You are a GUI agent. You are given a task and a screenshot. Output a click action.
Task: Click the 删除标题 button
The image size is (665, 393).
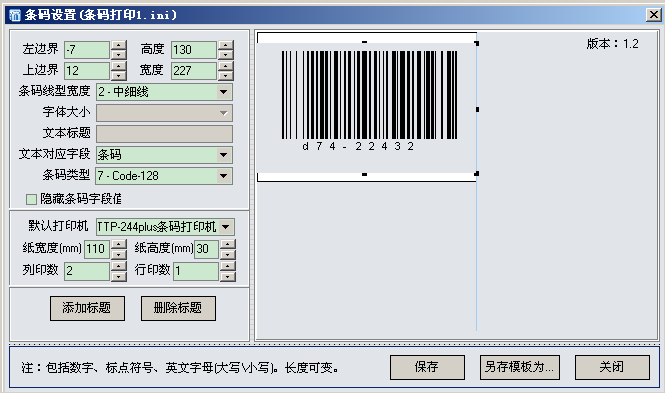178,308
